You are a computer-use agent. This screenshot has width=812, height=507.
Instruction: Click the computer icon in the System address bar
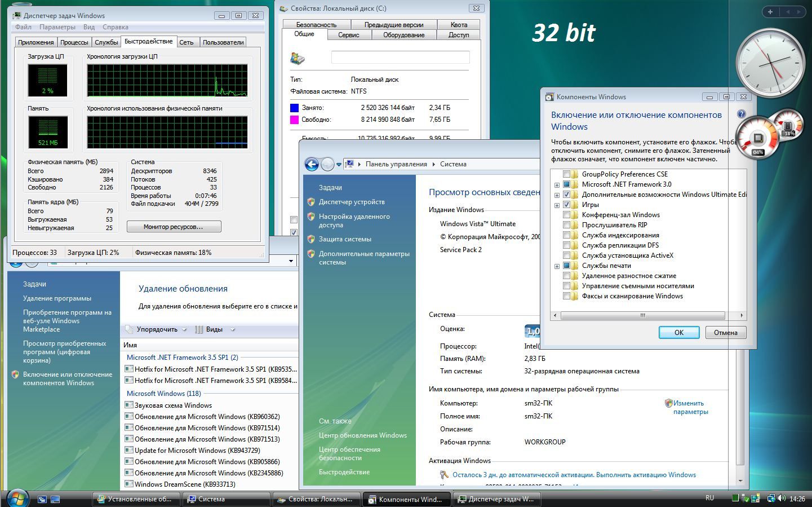(x=350, y=164)
